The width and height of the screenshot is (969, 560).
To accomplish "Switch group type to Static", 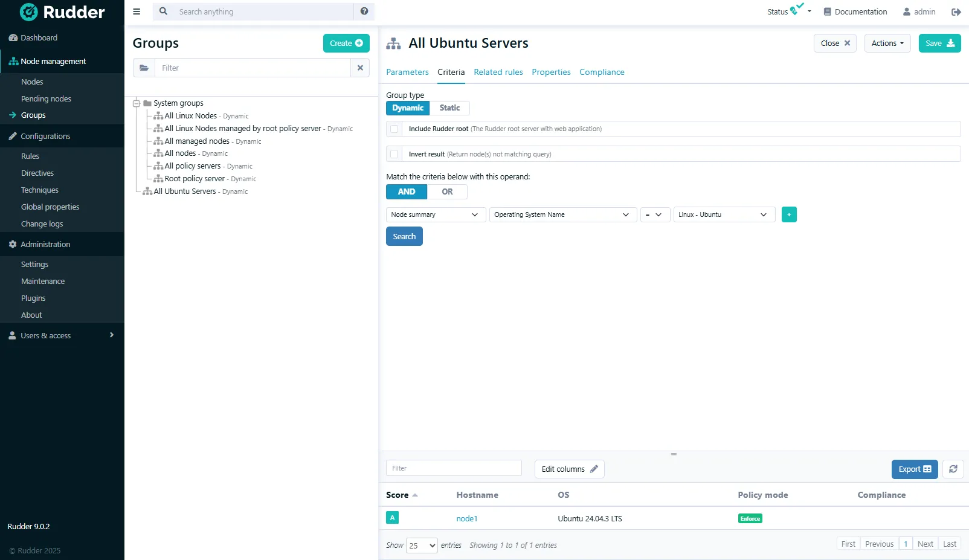I will tap(449, 108).
